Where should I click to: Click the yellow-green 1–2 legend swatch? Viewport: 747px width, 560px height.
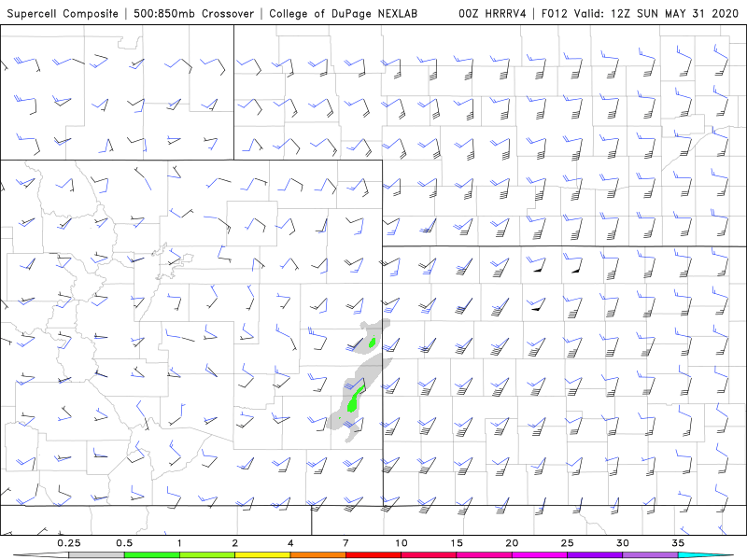(x=206, y=555)
